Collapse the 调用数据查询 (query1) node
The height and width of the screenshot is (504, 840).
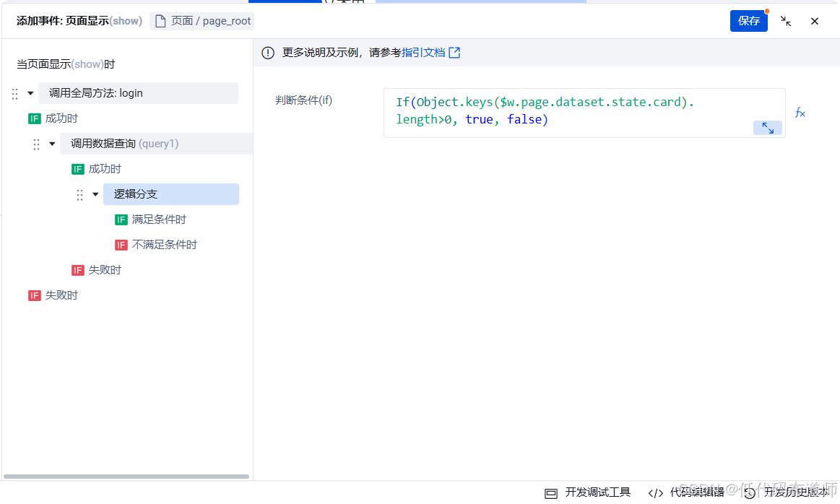point(52,144)
